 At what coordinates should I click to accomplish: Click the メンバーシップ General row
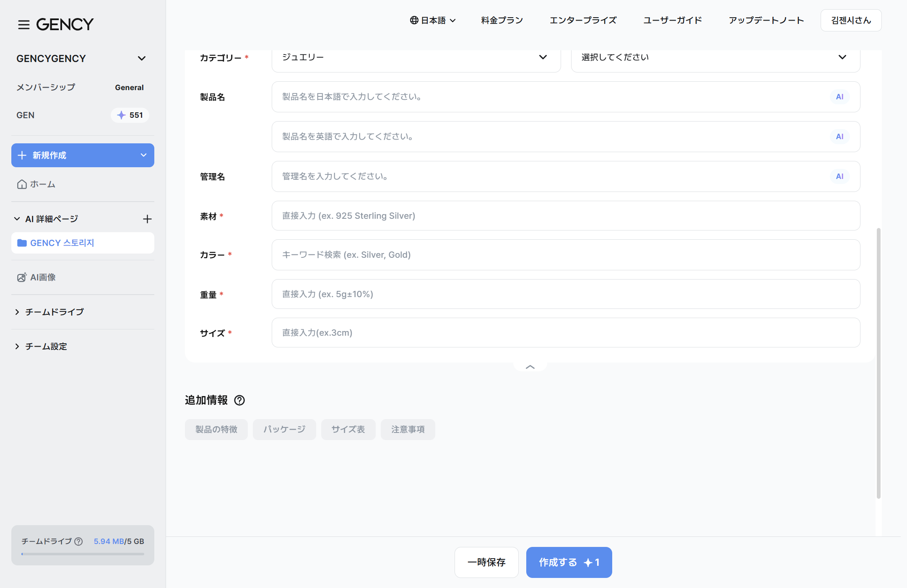[80, 87]
